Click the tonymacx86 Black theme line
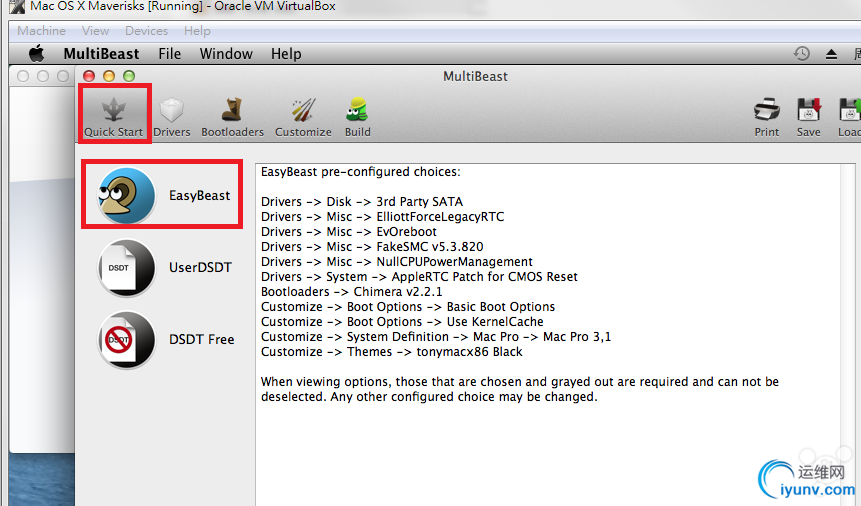This screenshot has width=861, height=506. 392,352
